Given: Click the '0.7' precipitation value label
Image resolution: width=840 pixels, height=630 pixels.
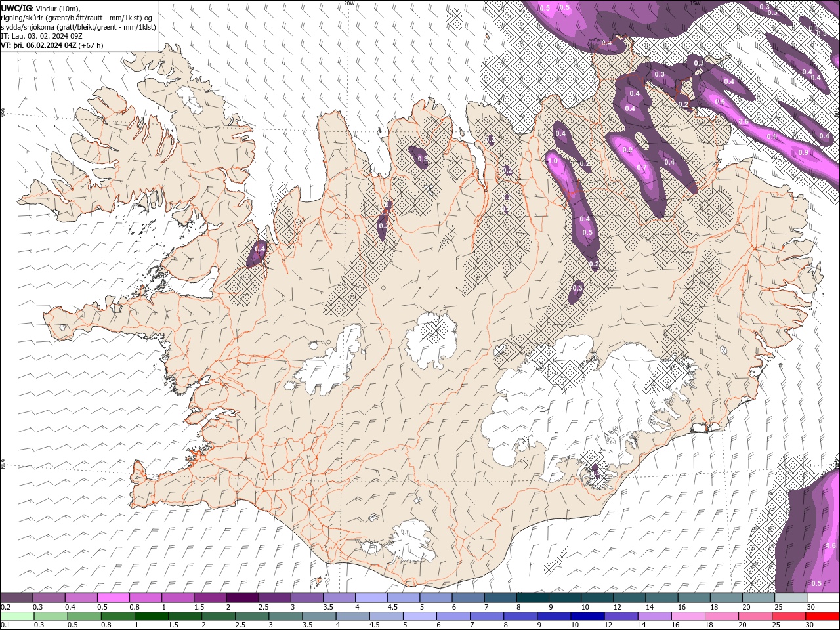Looking at the screenshot, I should 641,168.
